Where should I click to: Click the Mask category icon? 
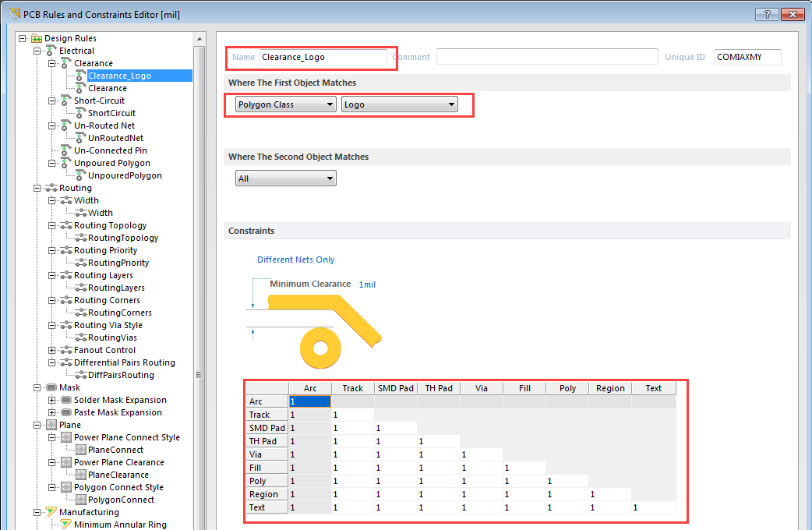[x=51, y=387]
